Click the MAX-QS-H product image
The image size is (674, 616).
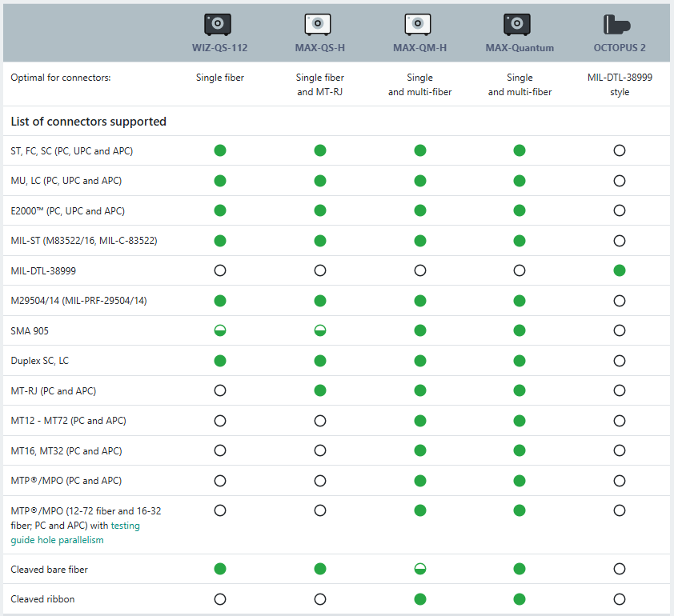[319, 24]
